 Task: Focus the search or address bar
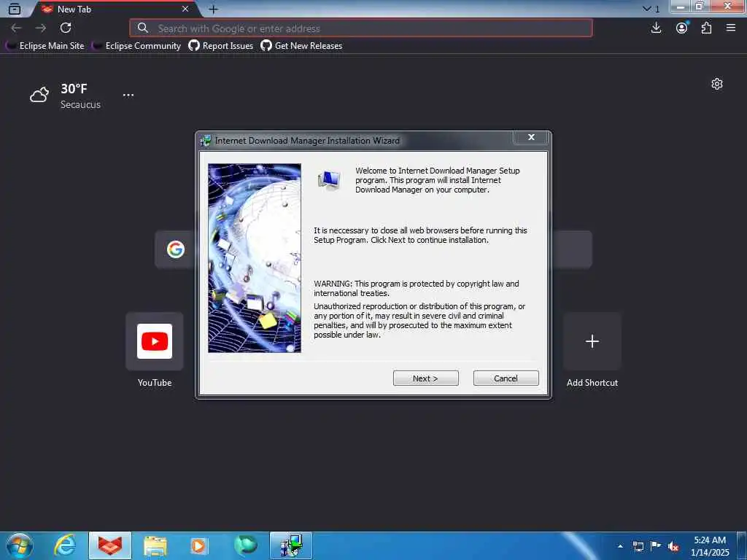click(360, 28)
